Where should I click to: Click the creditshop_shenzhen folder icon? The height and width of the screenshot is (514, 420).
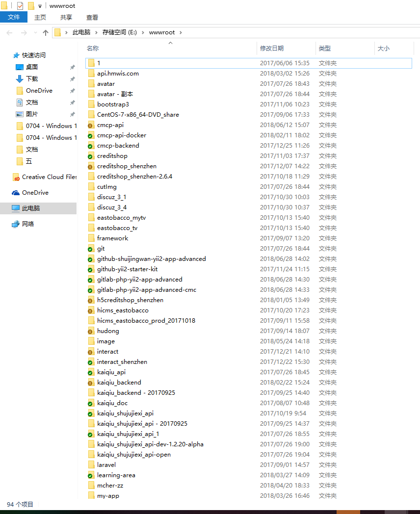91,166
